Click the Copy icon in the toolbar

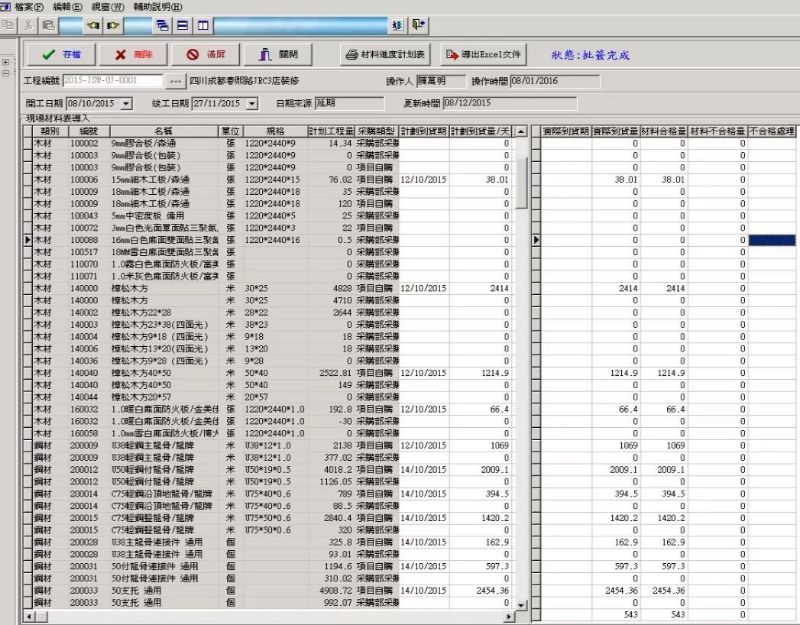9,25
